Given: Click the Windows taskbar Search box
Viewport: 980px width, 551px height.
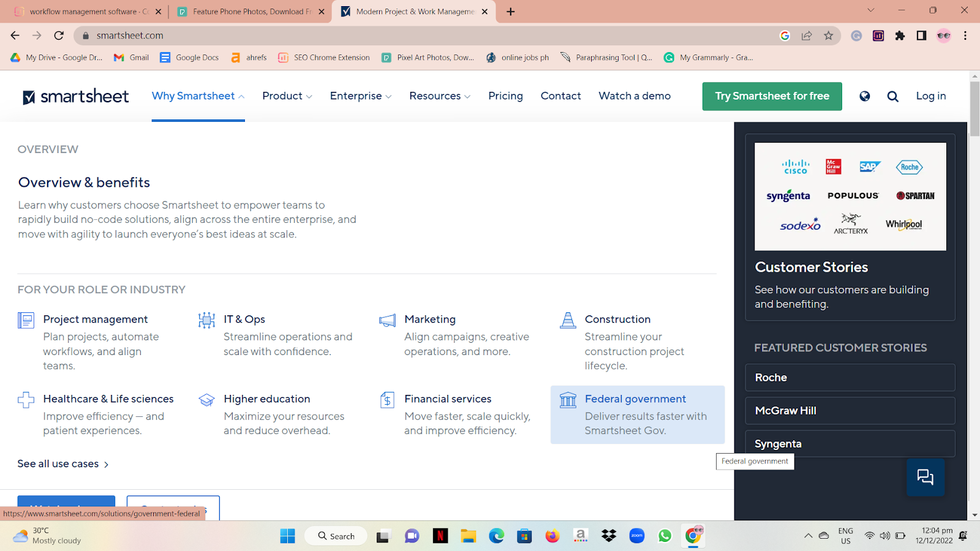Looking at the screenshot, I should [x=336, y=536].
